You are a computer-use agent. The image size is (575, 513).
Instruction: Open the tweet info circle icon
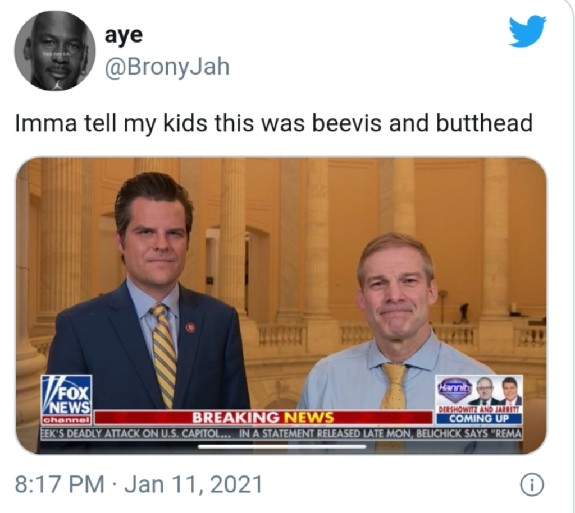[x=532, y=485]
